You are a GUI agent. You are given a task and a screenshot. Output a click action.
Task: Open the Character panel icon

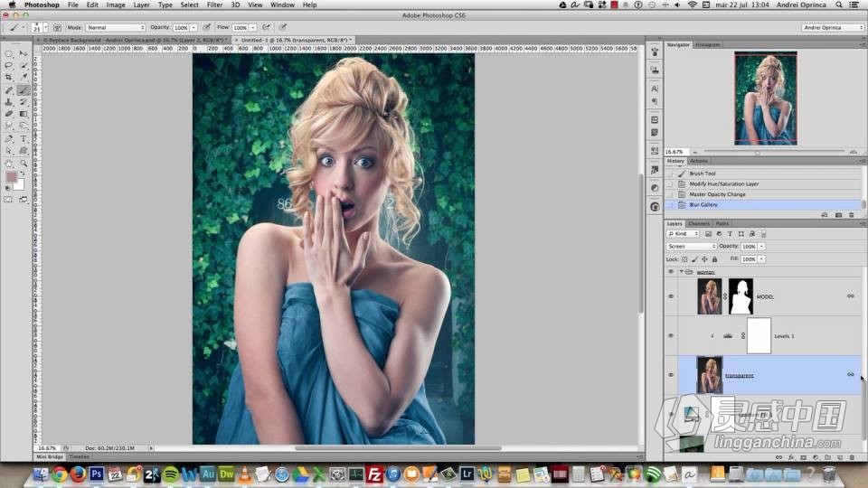pyautogui.click(x=655, y=89)
